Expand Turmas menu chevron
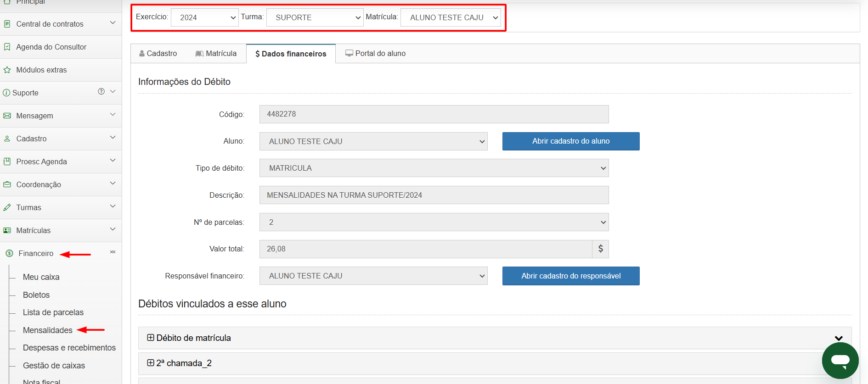 (113, 206)
